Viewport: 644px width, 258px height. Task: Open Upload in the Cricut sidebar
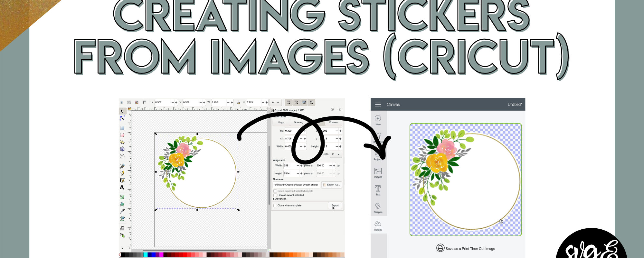378,226
